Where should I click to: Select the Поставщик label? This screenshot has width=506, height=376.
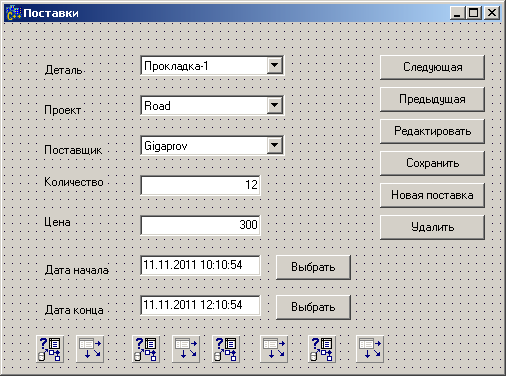click(73, 150)
